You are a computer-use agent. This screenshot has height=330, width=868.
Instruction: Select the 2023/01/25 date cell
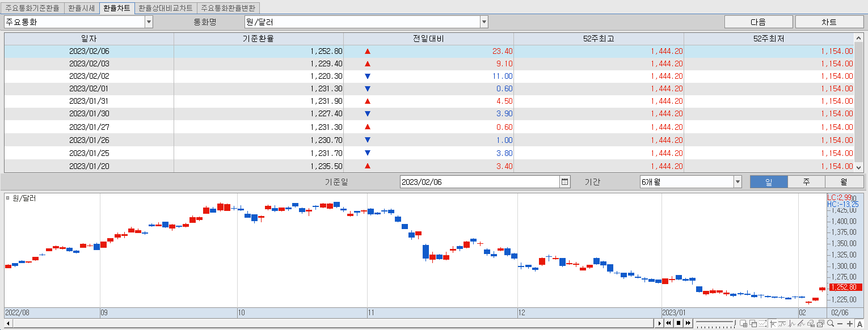(89, 153)
